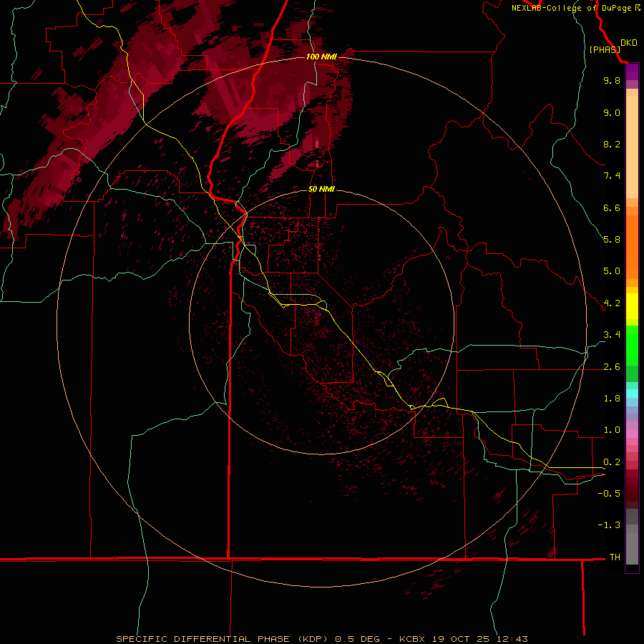Click the cyan segment of color bar
Image resolution: width=644 pixels, height=644 pixels.
pos(632,394)
